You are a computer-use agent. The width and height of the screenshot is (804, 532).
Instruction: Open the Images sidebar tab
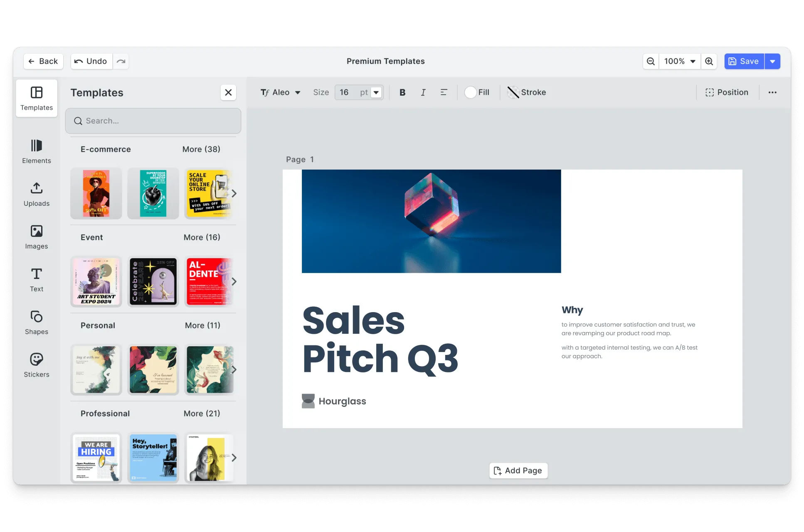point(37,237)
